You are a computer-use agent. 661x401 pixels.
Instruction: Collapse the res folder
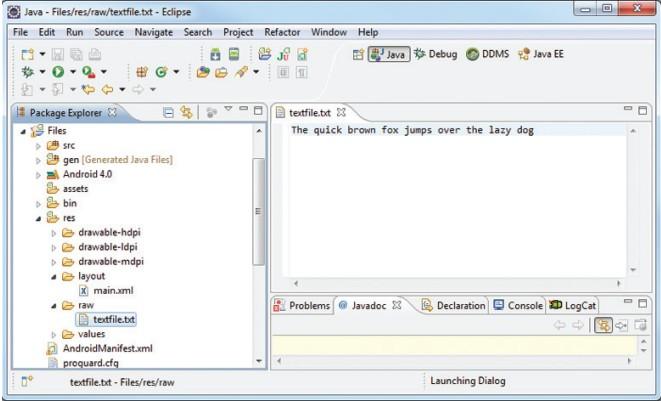tap(38, 218)
